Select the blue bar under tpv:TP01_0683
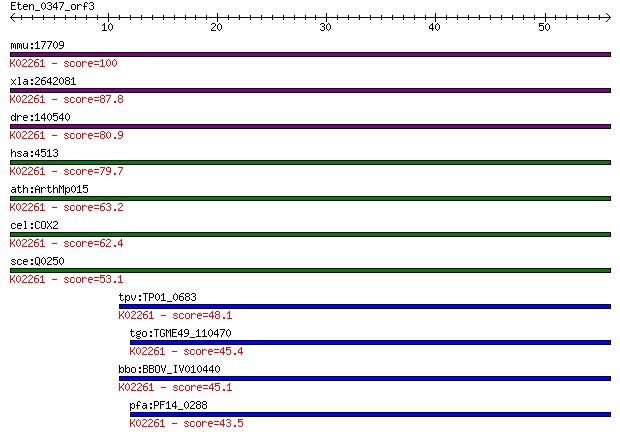Viewport: 620px width, 437px height. click(x=365, y=306)
